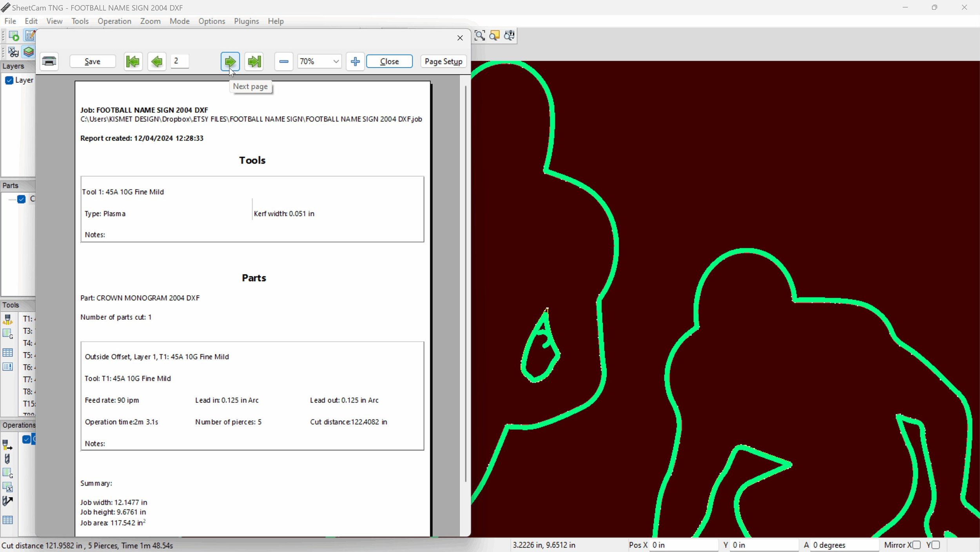Click the tool notes exclamation icon
The height and width of the screenshot is (552, 980).
pos(7,367)
